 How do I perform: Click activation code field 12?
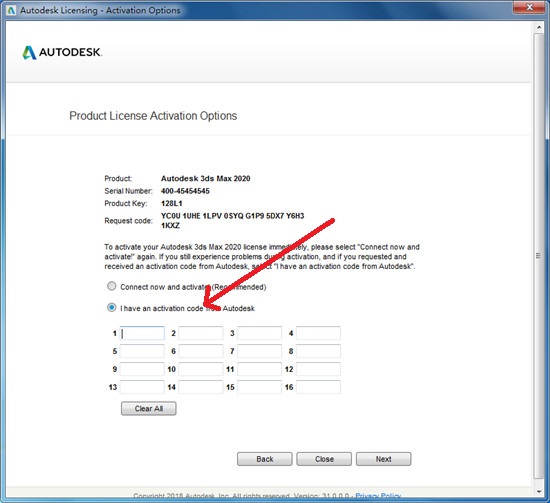[318, 369]
